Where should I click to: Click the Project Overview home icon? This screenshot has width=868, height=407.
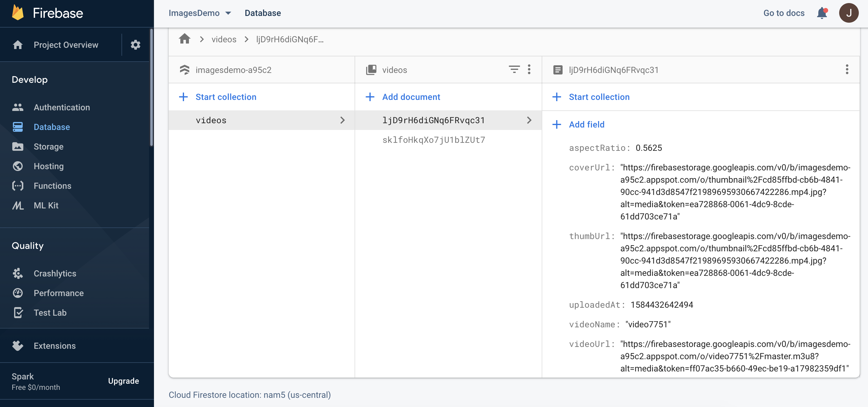point(18,44)
